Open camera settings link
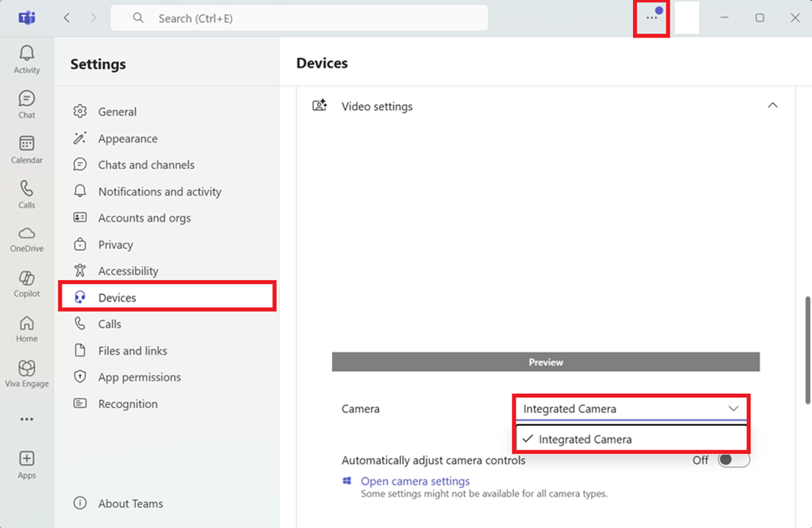The image size is (812, 528). coord(415,481)
